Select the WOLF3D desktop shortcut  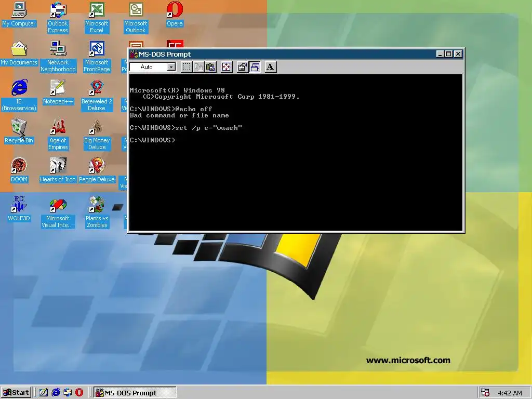pos(19,209)
